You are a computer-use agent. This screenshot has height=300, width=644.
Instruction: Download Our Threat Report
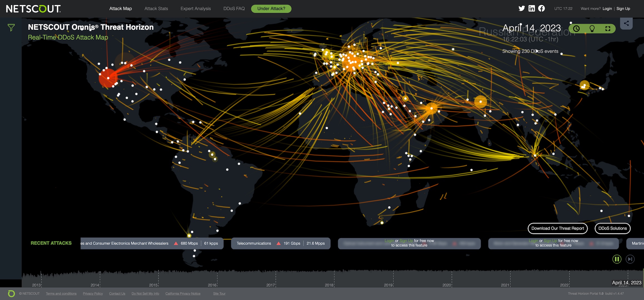click(x=558, y=228)
